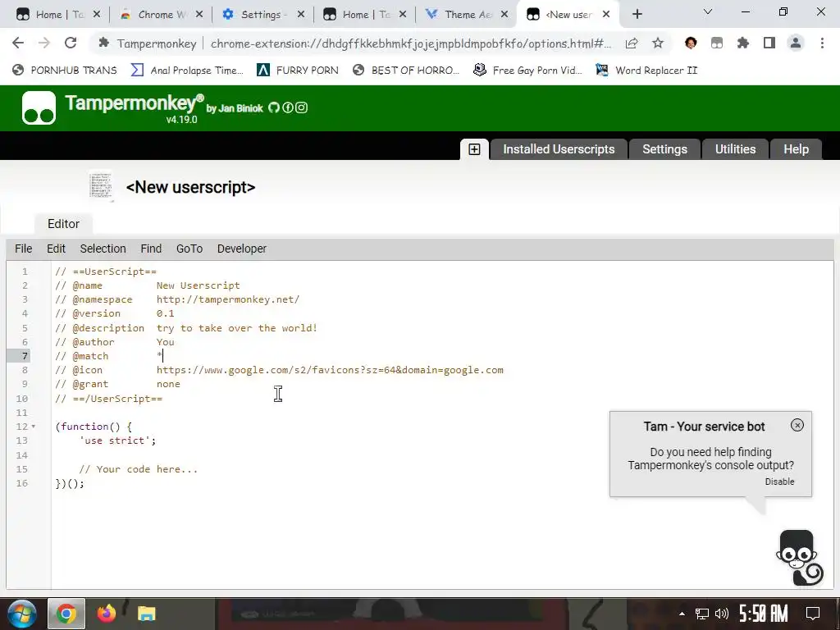Click the userscript document icon beside title

coord(101,186)
